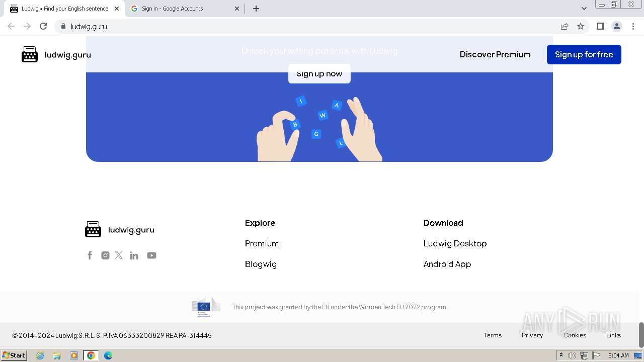Open the Cookies link in footer
Screen dimensions: 644x362
[x=575, y=335]
